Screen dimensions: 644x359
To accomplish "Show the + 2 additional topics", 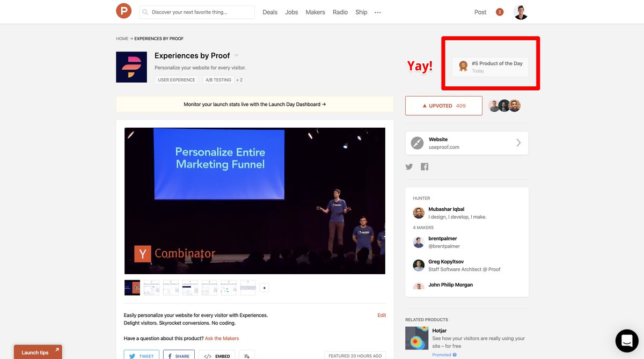I will pyautogui.click(x=239, y=80).
